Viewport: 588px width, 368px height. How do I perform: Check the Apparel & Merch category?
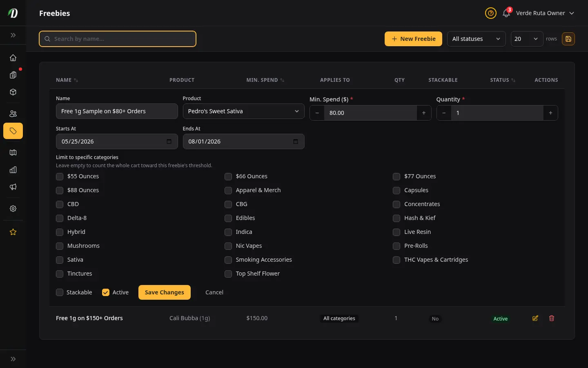point(228,191)
